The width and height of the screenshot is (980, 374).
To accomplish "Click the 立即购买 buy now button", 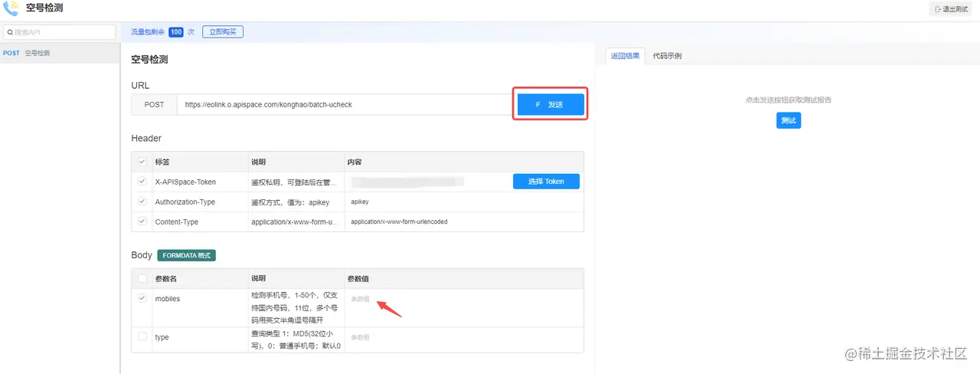I will pos(223,32).
